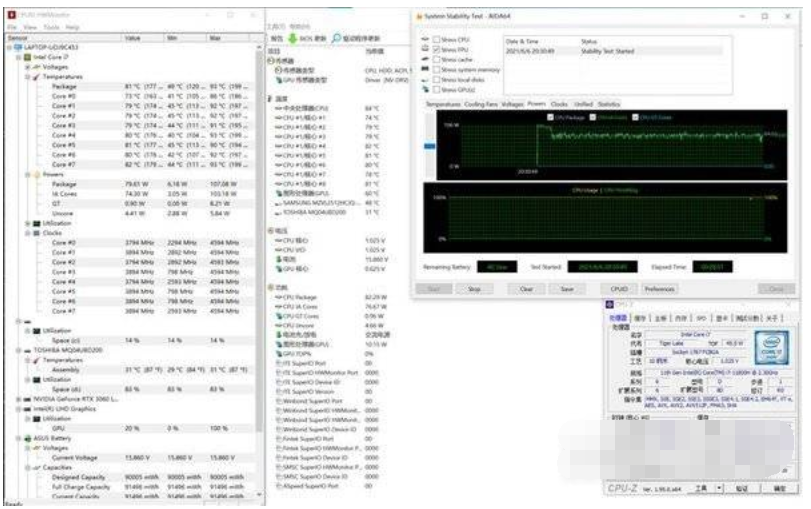The width and height of the screenshot is (811, 509).
Task: Enable the Stress cache checkbox
Action: [437, 59]
